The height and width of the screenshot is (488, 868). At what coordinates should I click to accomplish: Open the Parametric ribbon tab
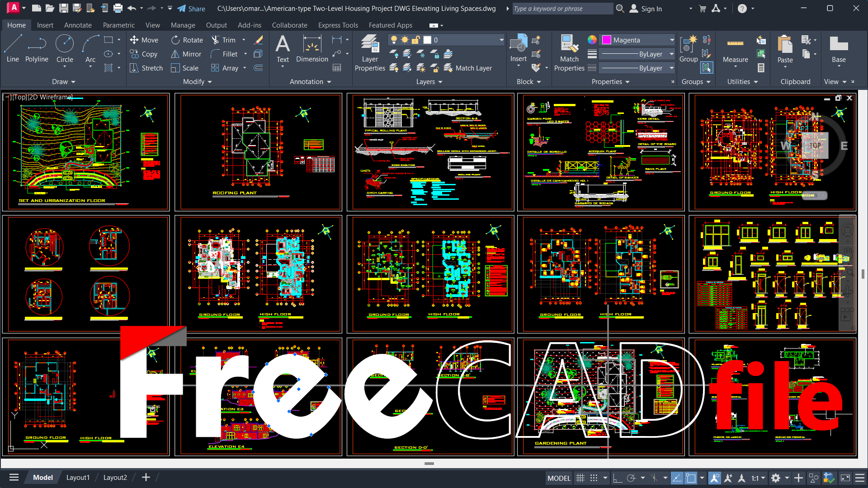[118, 25]
